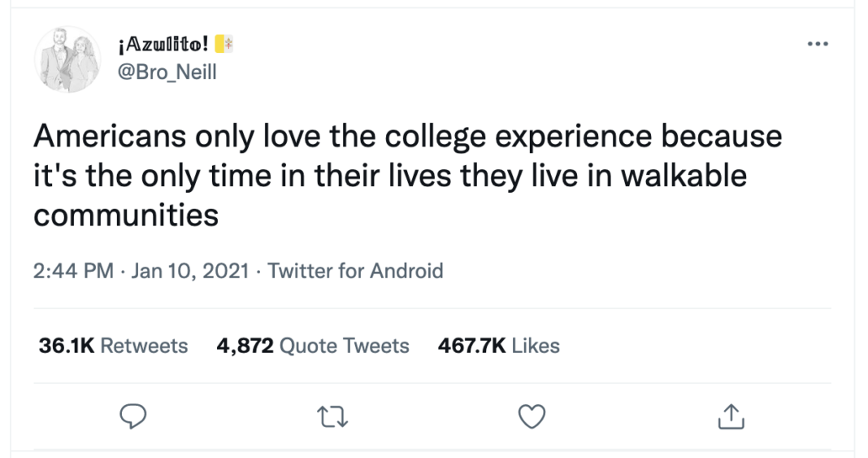Screen dimensions: 868x458
Task: Click the Quote Tweets label
Action: (344, 346)
